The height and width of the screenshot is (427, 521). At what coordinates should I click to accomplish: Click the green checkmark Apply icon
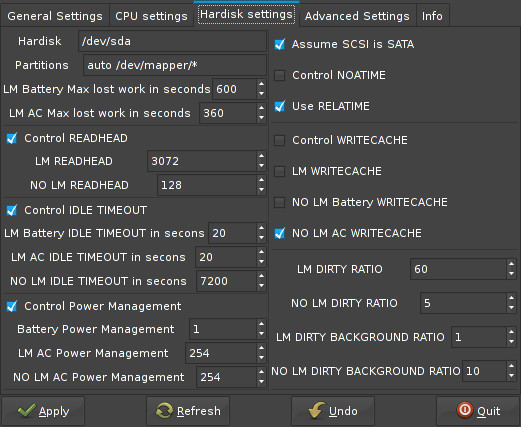click(x=27, y=410)
